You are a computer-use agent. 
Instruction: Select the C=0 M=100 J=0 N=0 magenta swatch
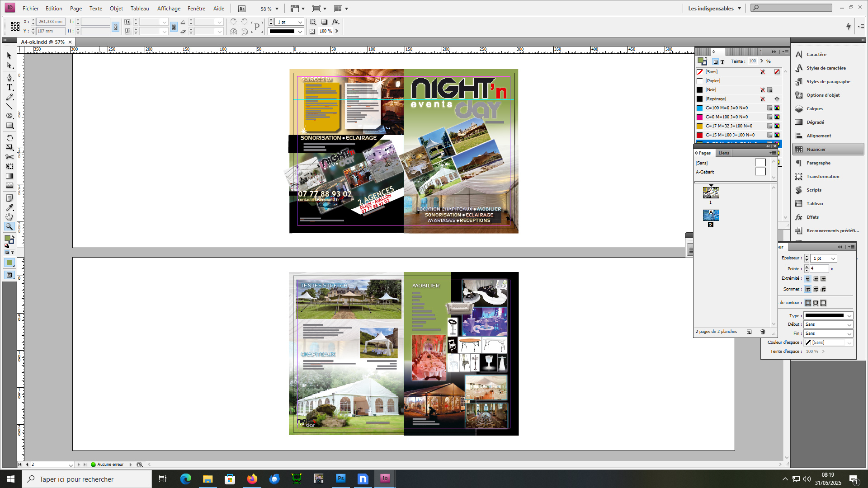click(x=738, y=117)
